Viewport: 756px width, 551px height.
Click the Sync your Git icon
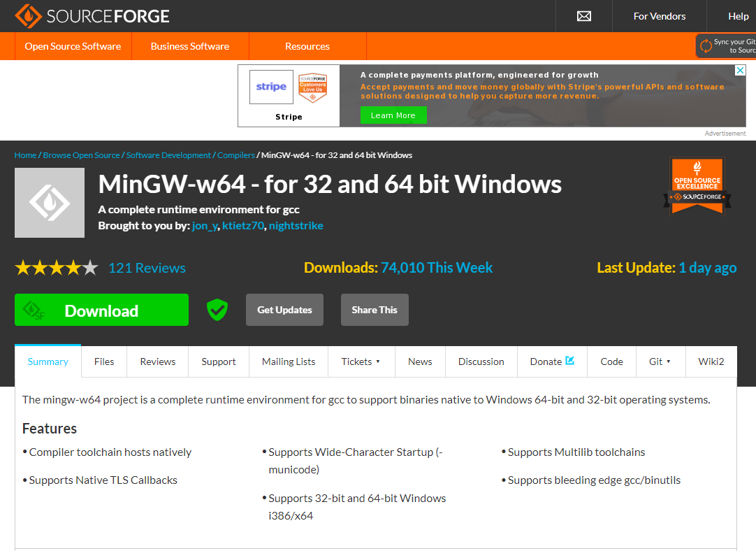pos(706,46)
